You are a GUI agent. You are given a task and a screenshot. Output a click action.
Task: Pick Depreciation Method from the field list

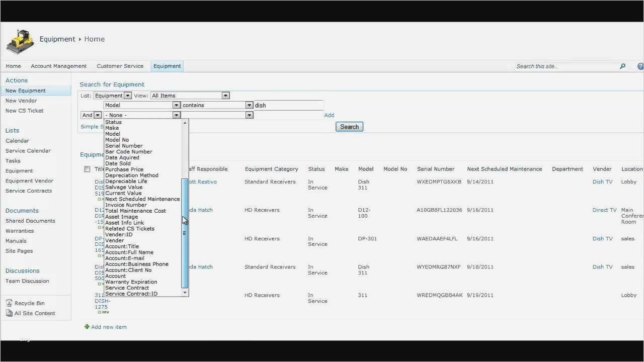tap(132, 175)
